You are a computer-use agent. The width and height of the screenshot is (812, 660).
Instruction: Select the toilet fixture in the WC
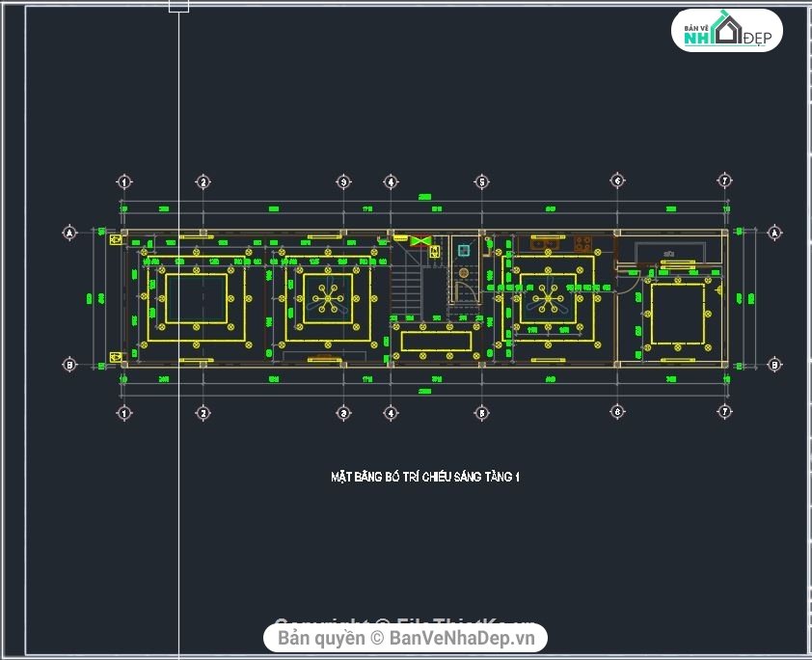pyautogui.click(x=465, y=272)
